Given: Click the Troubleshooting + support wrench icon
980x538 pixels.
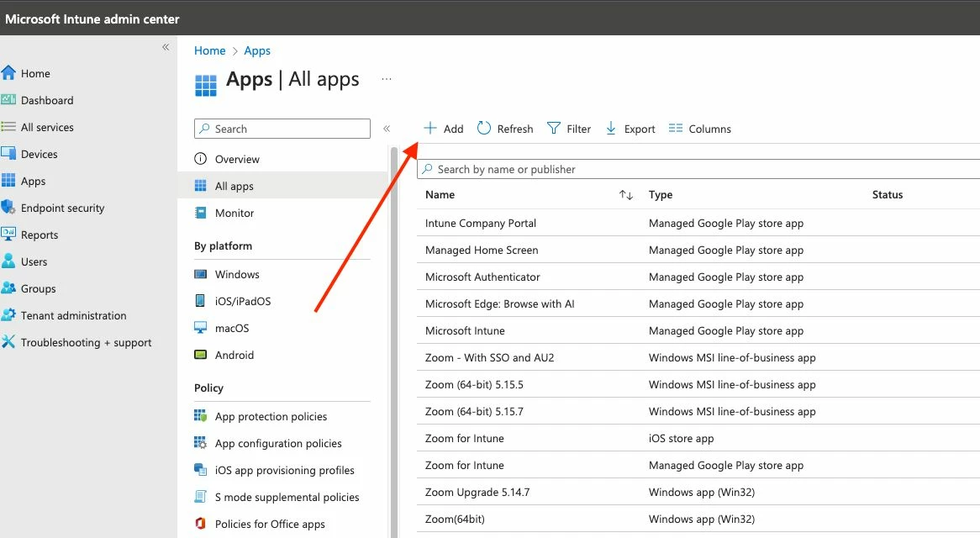Looking at the screenshot, I should point(8,342).
